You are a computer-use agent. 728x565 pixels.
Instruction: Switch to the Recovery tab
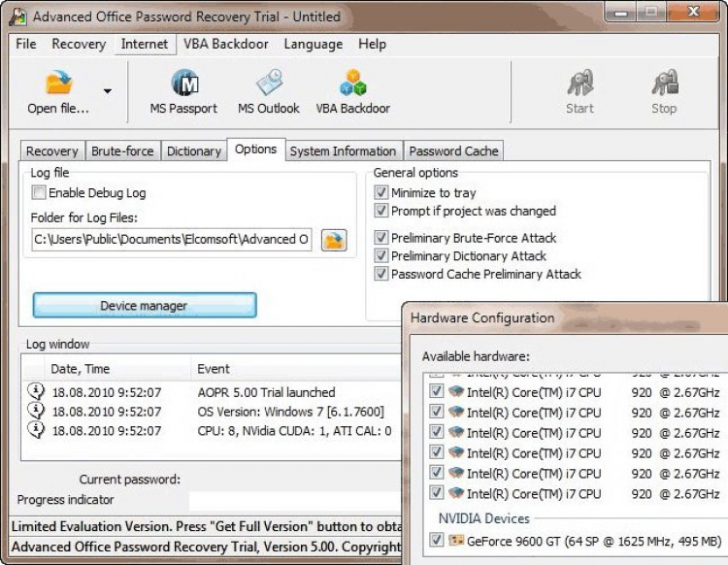[x=52, y=150]
